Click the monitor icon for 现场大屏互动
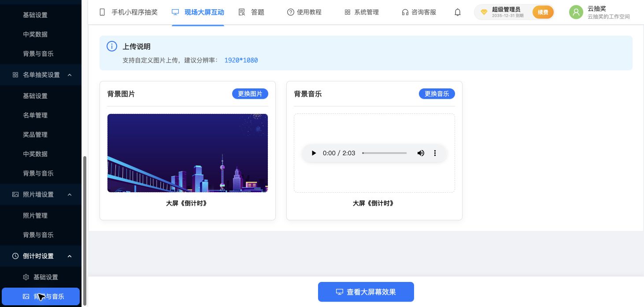Viewport: 644px width, 307px height. (x=175, y=12)
